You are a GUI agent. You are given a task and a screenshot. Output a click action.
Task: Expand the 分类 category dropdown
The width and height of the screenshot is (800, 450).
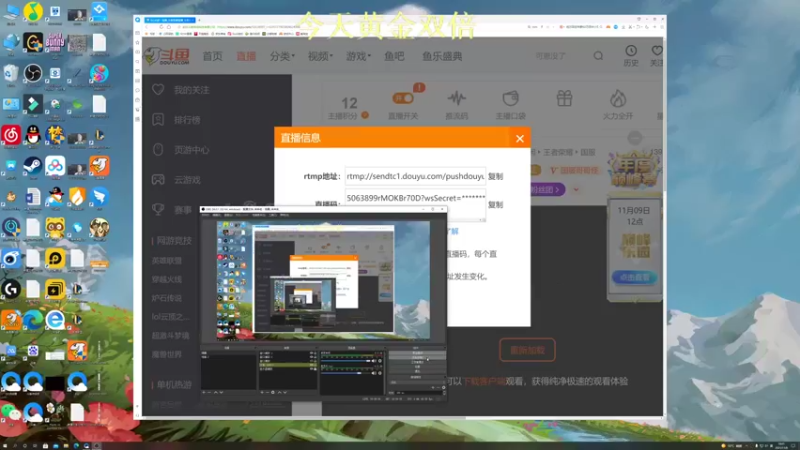282,56
